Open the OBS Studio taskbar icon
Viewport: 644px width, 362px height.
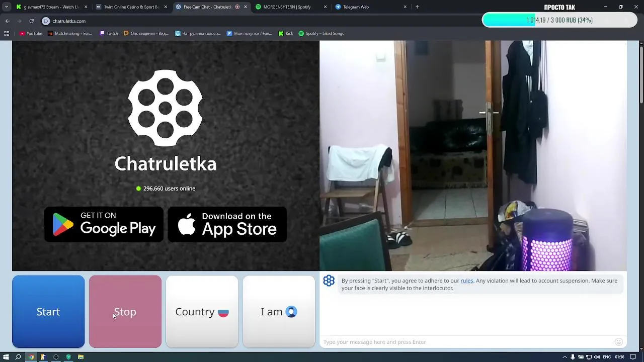(56, 357)
